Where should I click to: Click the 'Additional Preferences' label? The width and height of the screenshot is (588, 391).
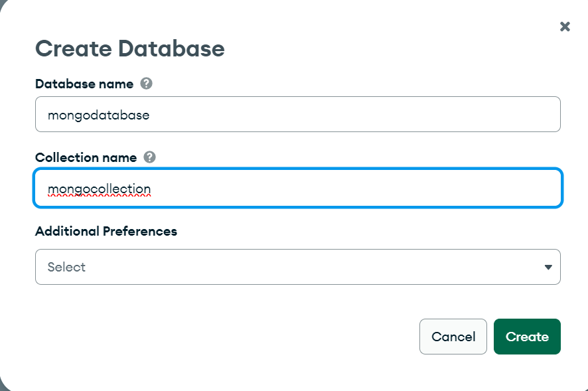point(106,231)
